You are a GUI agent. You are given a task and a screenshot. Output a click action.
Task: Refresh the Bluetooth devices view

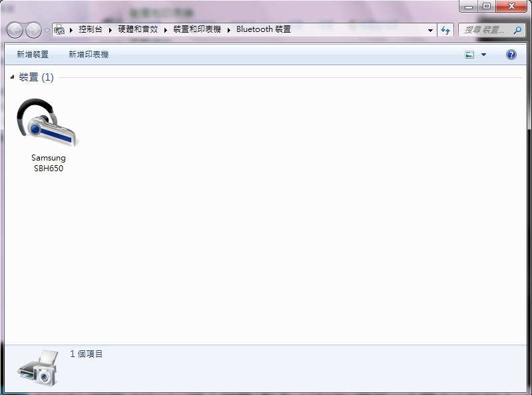tap(445, 30)
